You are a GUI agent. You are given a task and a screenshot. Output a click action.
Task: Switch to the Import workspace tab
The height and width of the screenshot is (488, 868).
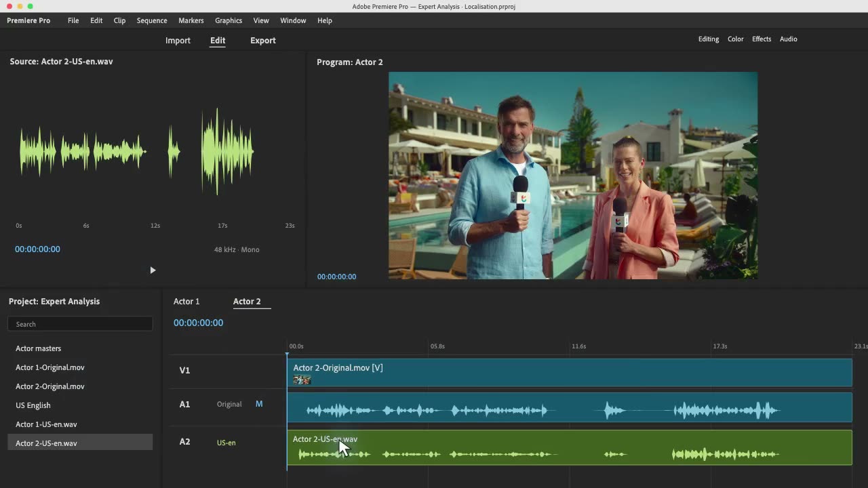(178, 41)
